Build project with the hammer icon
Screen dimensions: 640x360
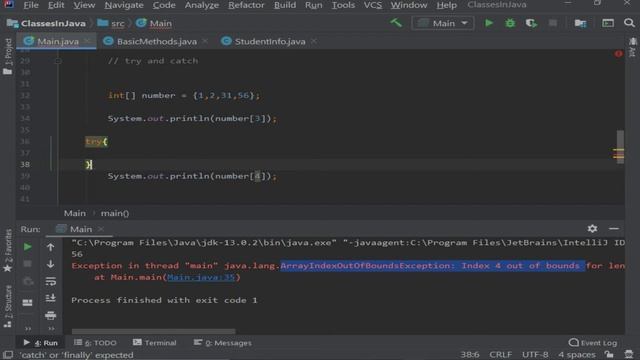tap(396, 23)
